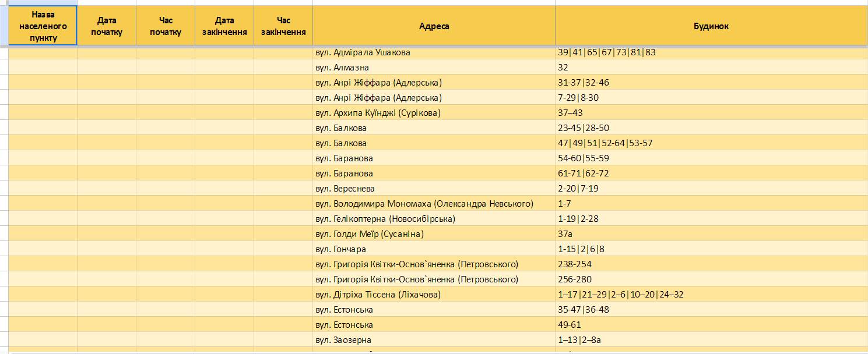Screen dimensions: 868x354
Task: Select the cell 'вул. Заозерна'
Action: pyautogui.click(x=434, y=339)
